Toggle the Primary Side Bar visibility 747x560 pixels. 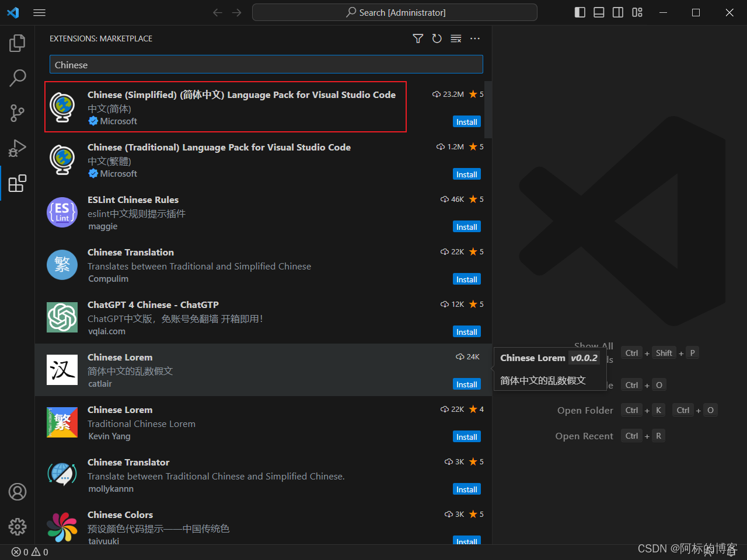pos(580,12)
